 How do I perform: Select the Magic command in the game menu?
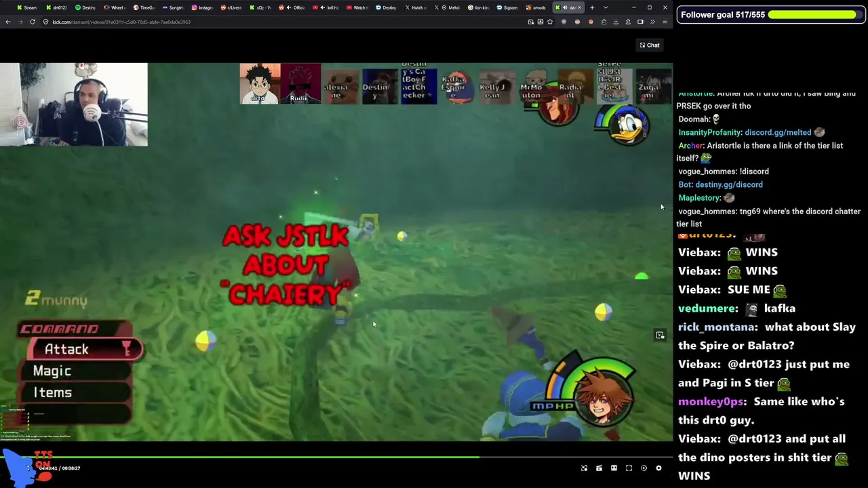tap(77, 371)
